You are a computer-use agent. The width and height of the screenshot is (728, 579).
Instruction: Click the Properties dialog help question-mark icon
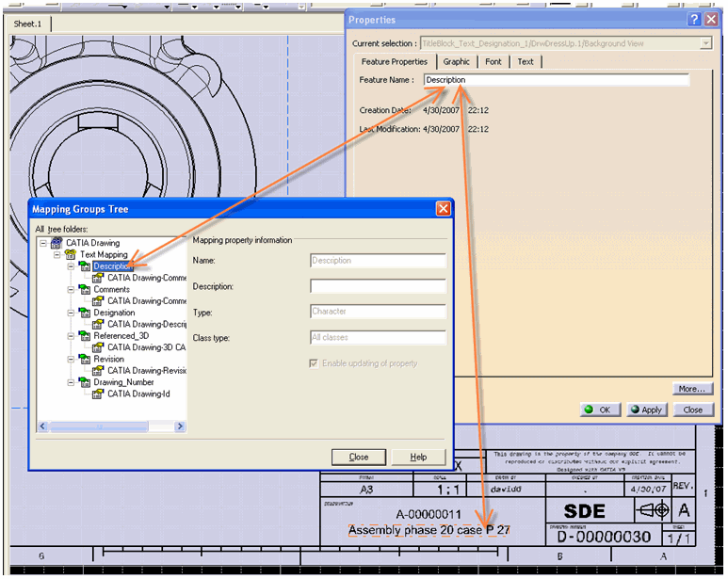click(x=694, y=19)
